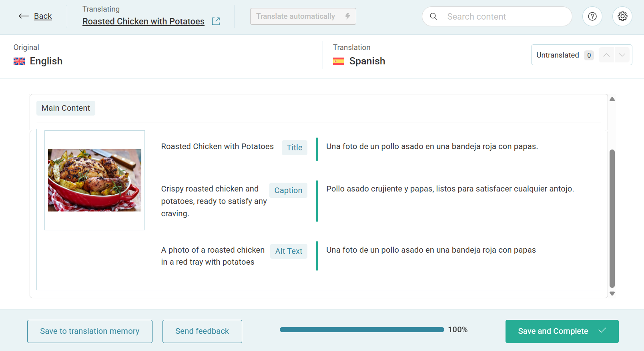Click the English UK flag icon

19,61
